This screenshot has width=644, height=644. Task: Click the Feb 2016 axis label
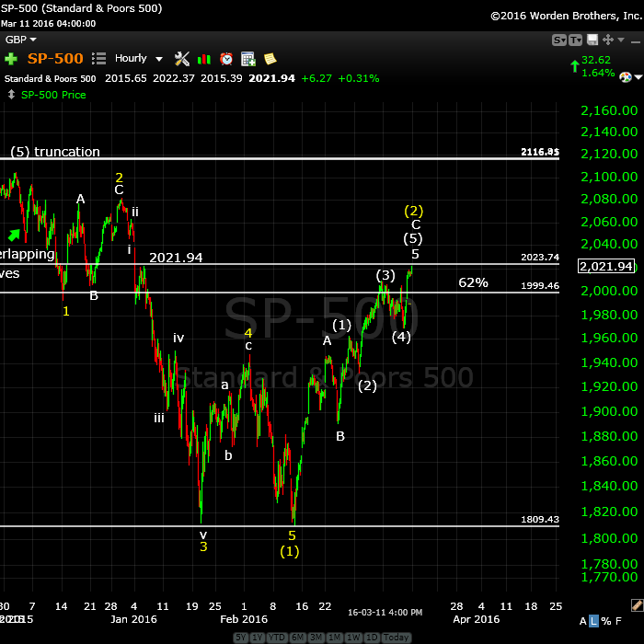coord(244,619)
